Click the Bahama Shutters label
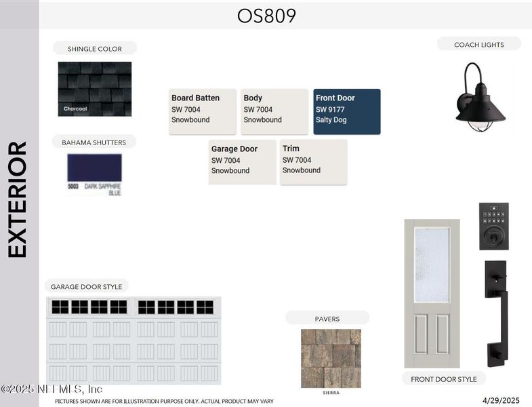This screenshot has height=407, width=532. [94, 142]
